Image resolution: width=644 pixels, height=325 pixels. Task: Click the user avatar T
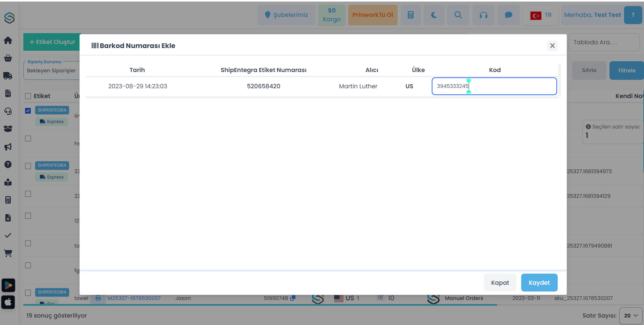(633, 15)
